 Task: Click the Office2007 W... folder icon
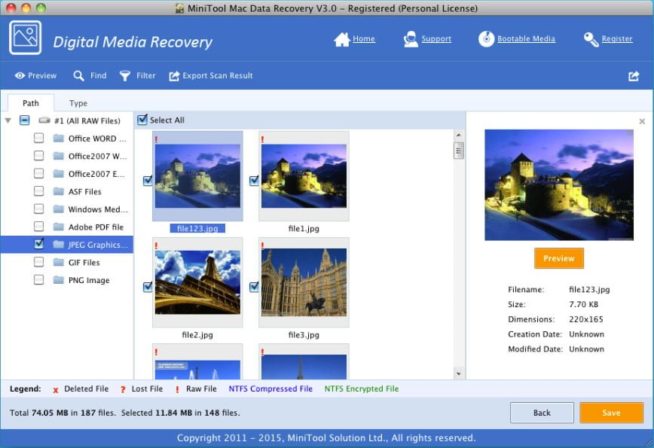(x=59, y=156)
